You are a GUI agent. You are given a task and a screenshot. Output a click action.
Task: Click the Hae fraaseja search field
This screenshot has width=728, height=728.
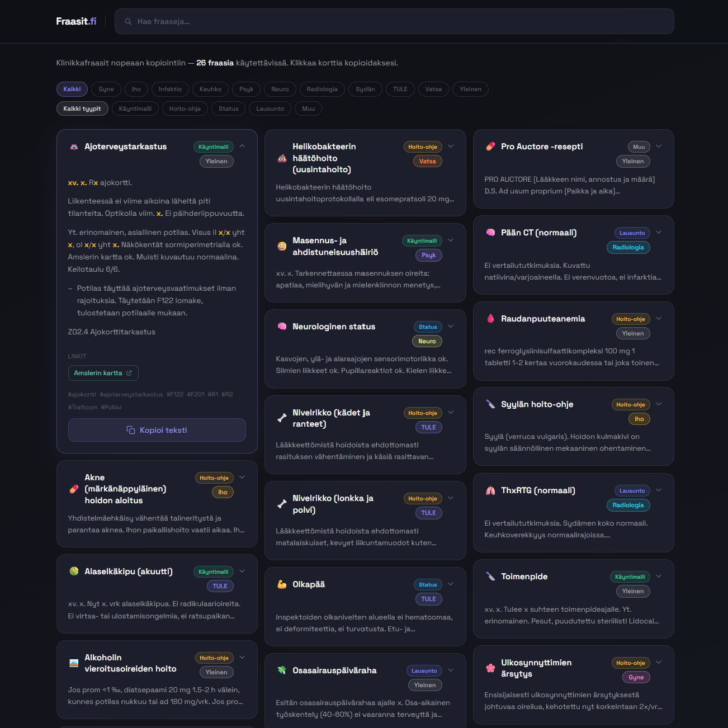pos(394,21)
